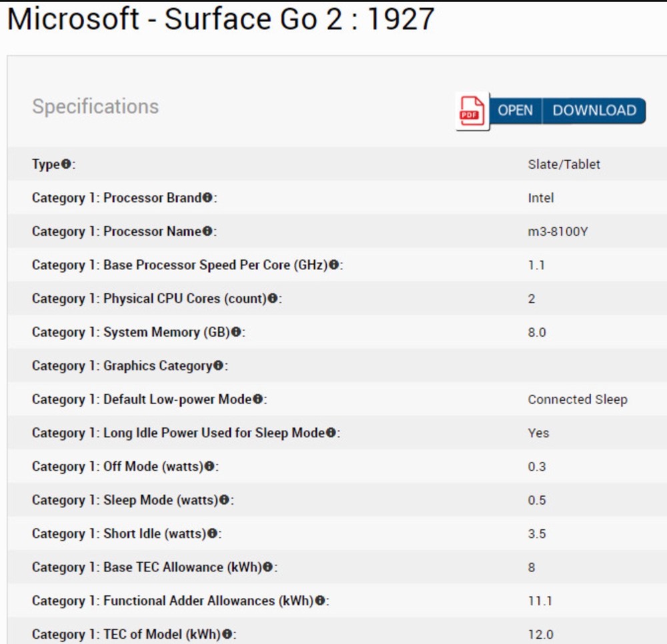The height and width of the screenshot is (644, 667).
Task: Select the page title 'Microsoft - Surface Go 2 : 1927'
Action: click(221, 19)
